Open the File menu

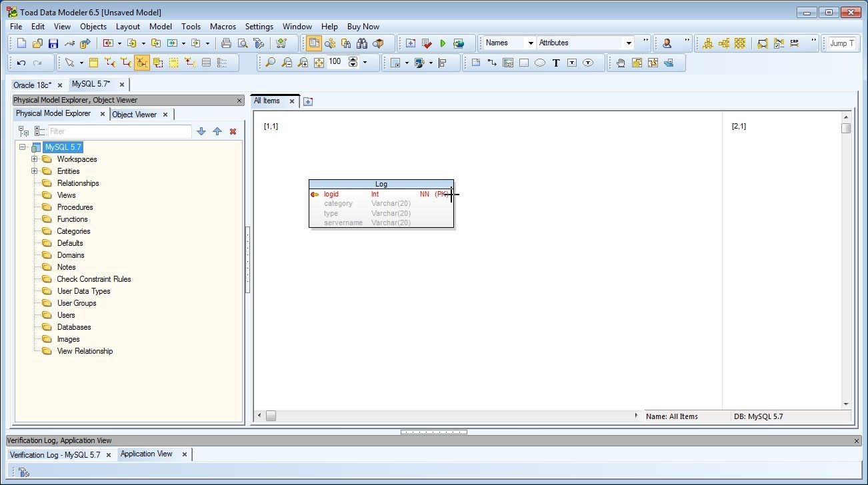coord(16,27)
